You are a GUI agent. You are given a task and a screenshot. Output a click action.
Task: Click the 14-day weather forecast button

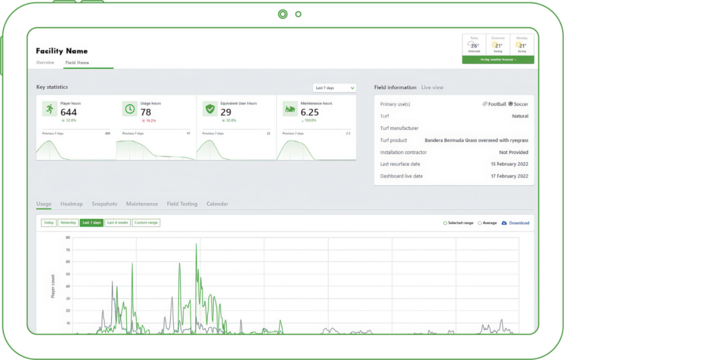498,60
